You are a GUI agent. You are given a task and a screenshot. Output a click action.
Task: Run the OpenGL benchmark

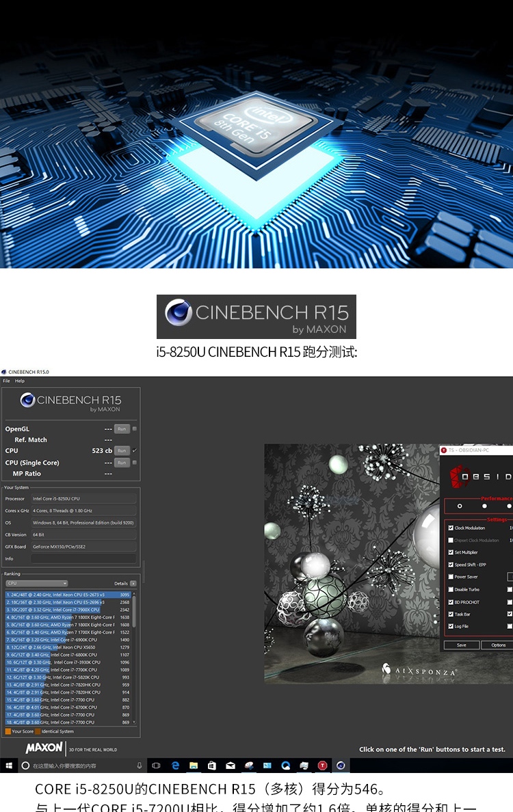pos(122,429)
